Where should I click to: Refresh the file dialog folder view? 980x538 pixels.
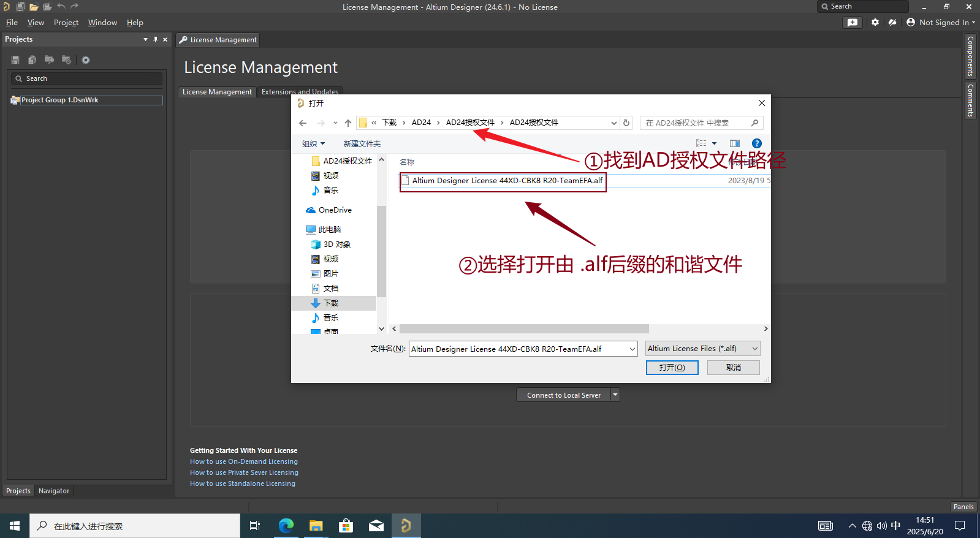(x=626, y=123)
